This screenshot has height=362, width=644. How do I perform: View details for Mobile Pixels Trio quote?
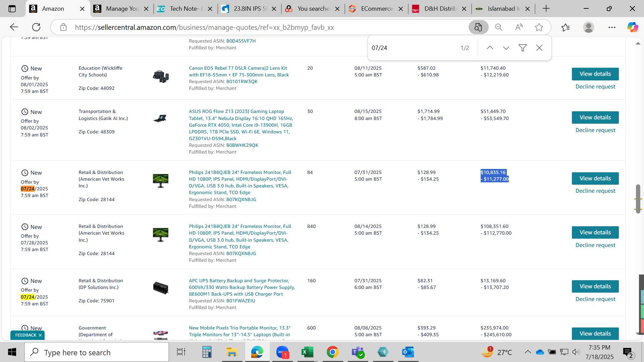pos(595,334)
